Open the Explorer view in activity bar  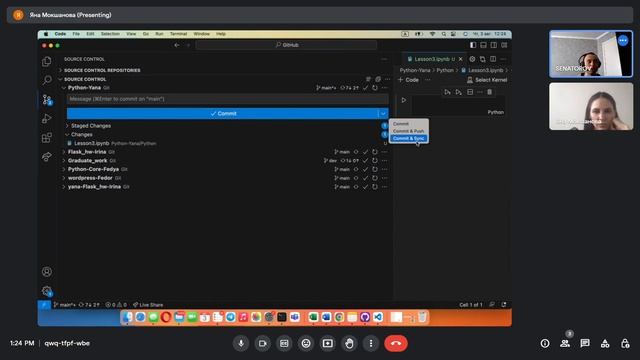(x=47, y=61)
